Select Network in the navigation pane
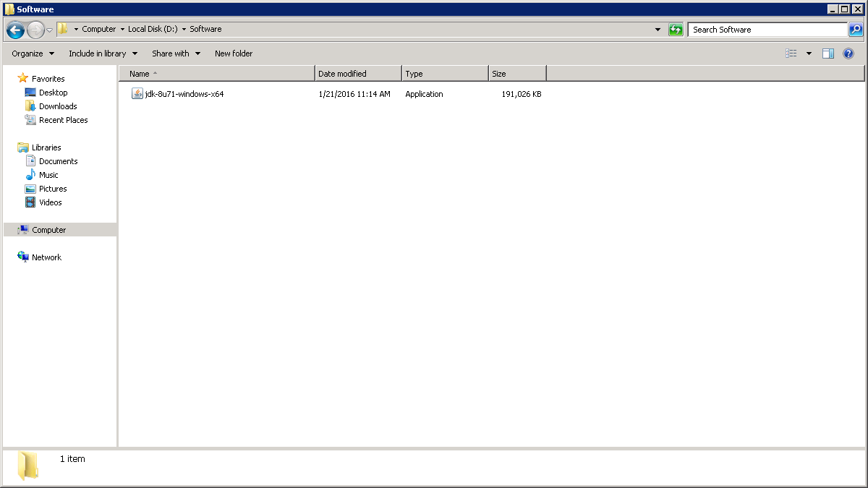 tap(46, 257)
